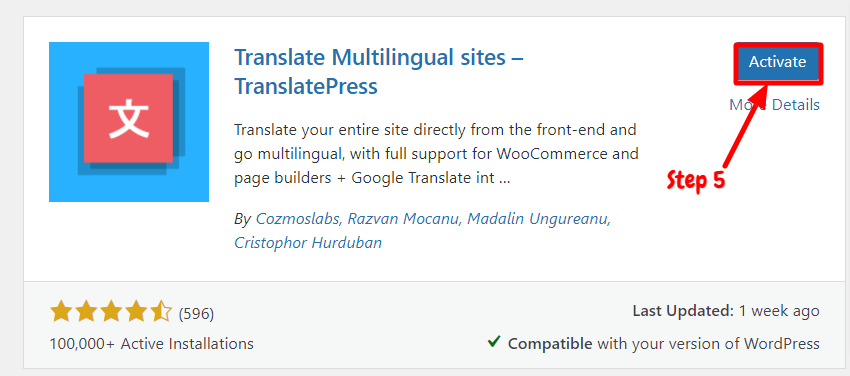Click the second gold rating star
This screenshot has width=850, height=376.
(86, 313)
